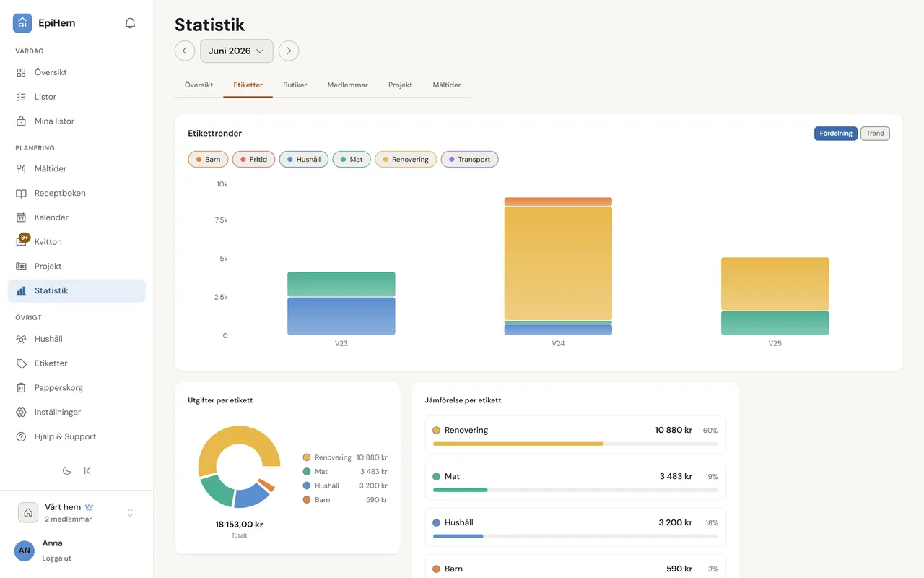Click the Hushåll comparison progress bar
Viewport: 924px width, 578px height.
pos(575,536)
